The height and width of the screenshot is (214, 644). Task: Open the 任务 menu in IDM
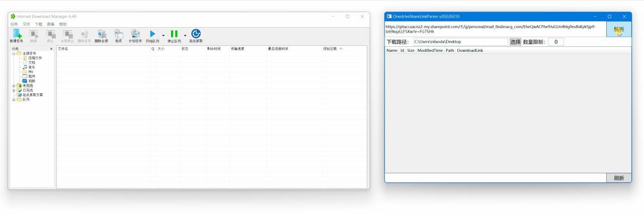(x=14, y=24)
